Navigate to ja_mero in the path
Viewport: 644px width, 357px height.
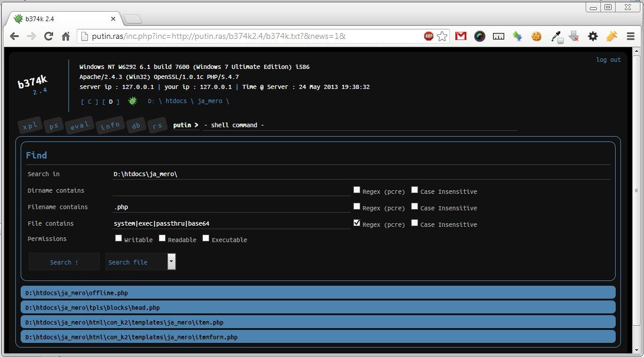point(210,101)
